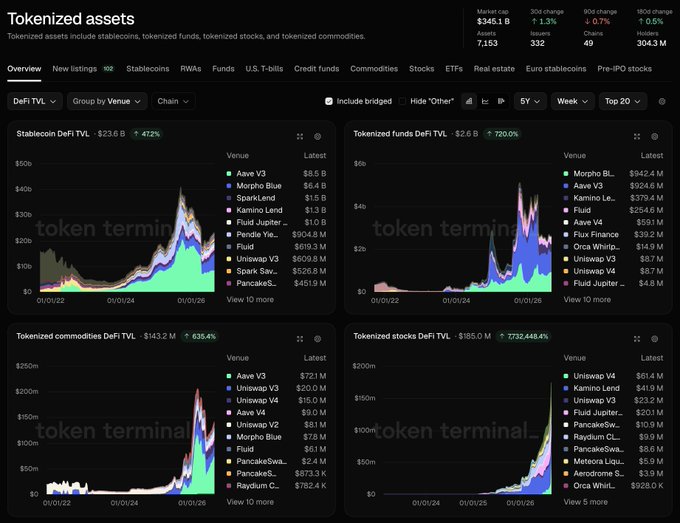Click Morpho Blue swatch in Stablecoin legend
Screen dimensions: 680x523
(x=229, y=186)
